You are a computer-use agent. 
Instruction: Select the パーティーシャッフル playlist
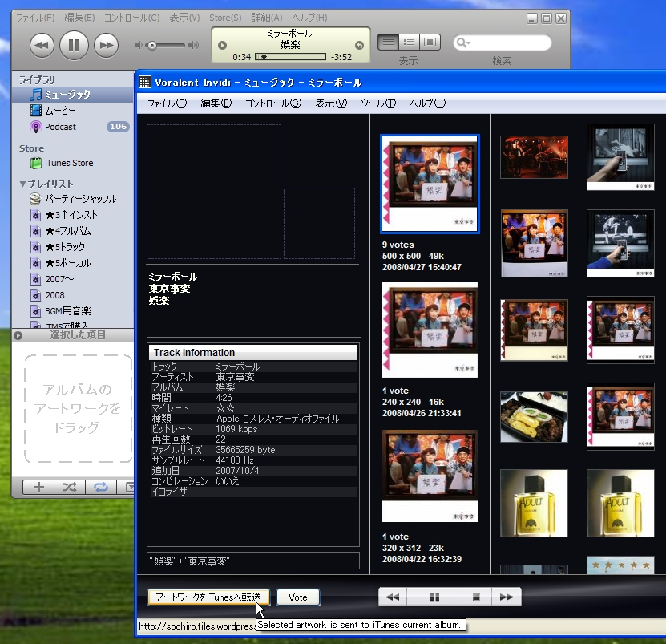[x=73, y=199]
